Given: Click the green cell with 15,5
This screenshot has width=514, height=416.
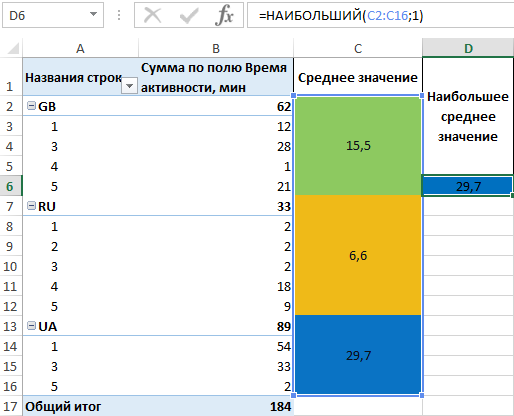Looking at the screenshot, I should click(x=358, y=146).
